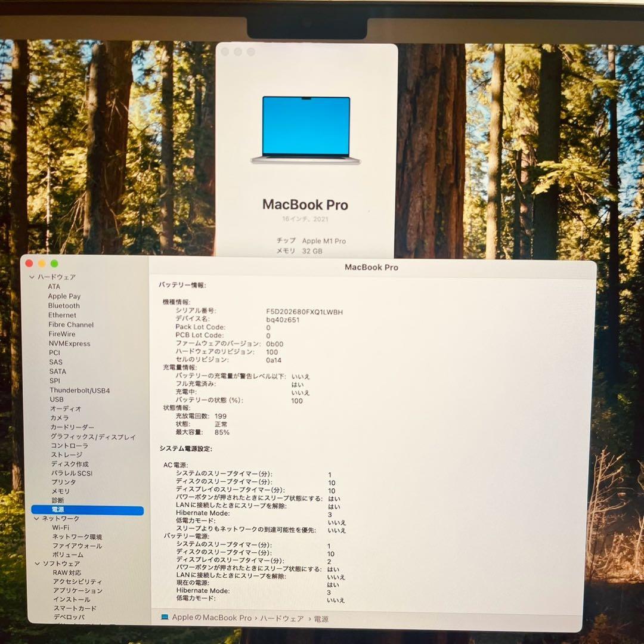View Wi-Fi details under ネットワーク
The image size is (644, 644).
[60, 528]
